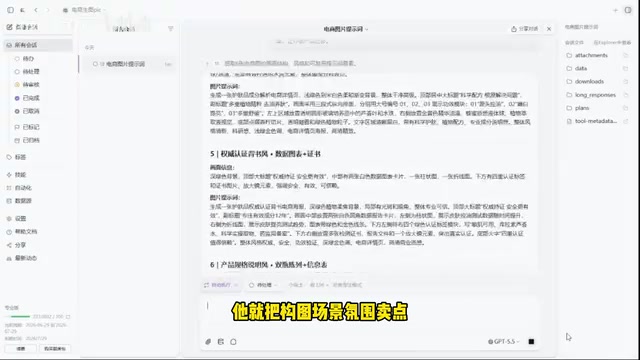Click the attachment paperclip icon

tap(208, 342)
